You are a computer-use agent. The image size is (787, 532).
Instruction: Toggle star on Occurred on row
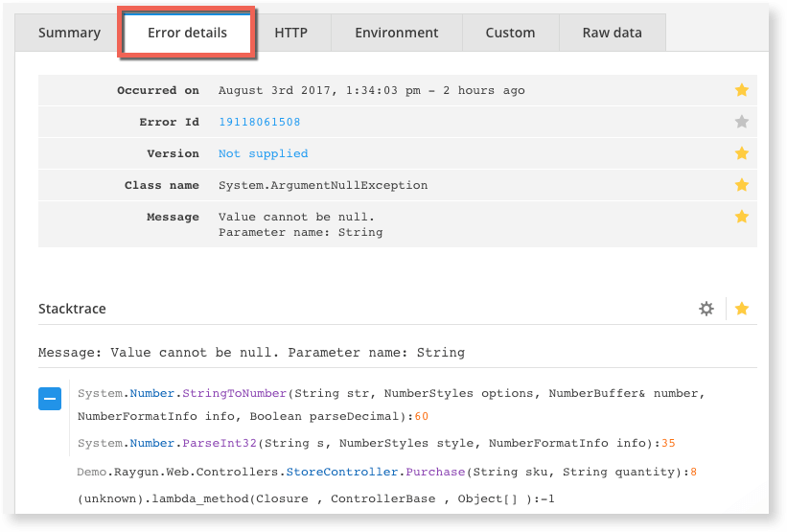coord(742,90)
